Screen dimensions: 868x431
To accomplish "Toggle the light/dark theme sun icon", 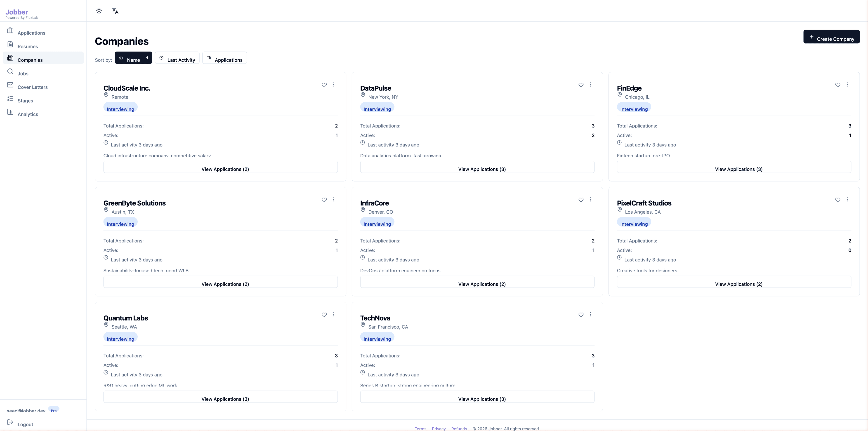I will pos(99,11).
